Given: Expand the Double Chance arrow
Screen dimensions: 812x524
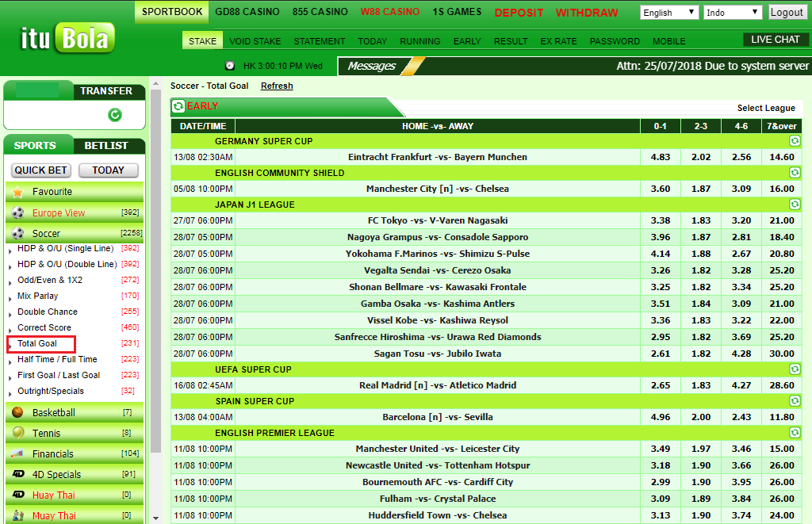Looking at the screenshot, I should [x=10, y=314].
